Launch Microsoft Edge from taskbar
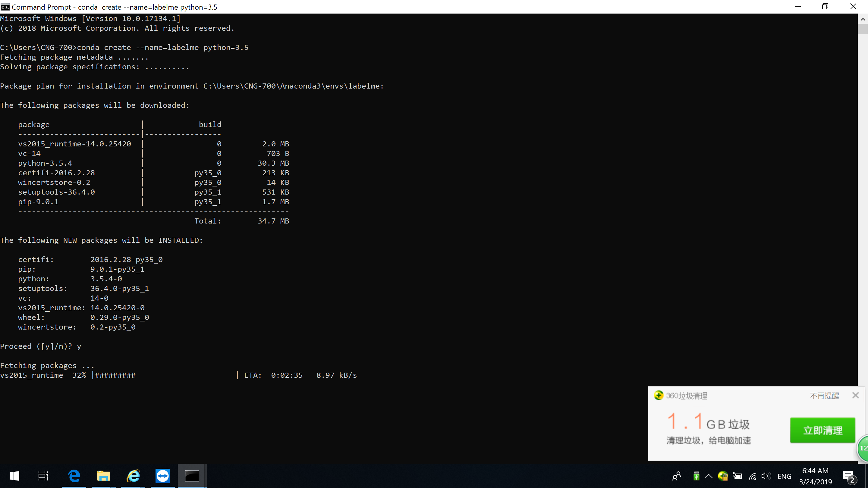This screenshot has width=868, height=488. point(74,476)
